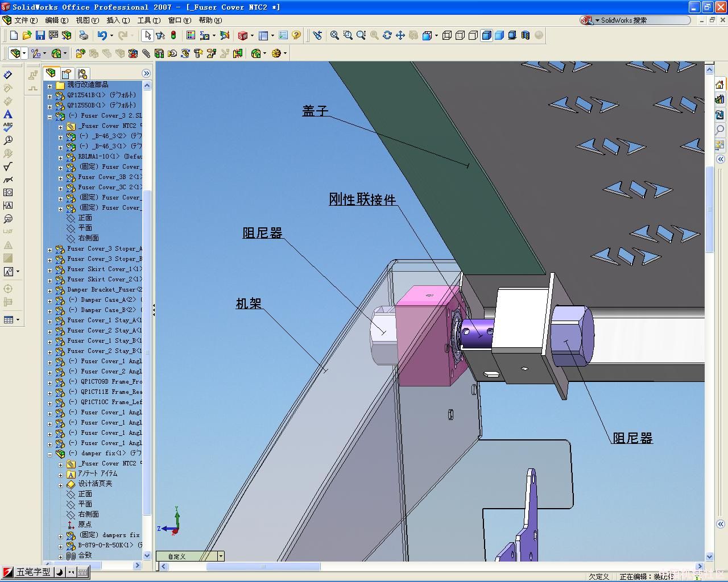Toggle Shaded display mode
The image size is (728, 582).
point(499,35)
